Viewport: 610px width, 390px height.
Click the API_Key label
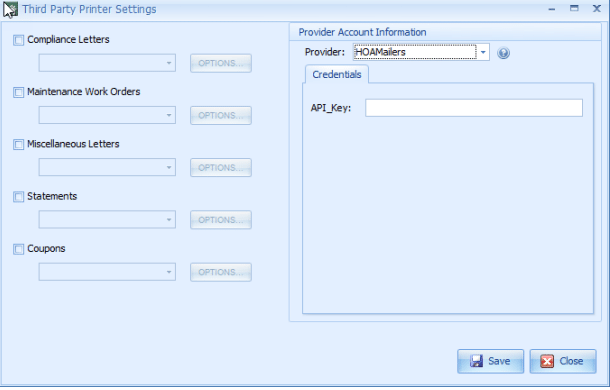click(x=331, y=108)
